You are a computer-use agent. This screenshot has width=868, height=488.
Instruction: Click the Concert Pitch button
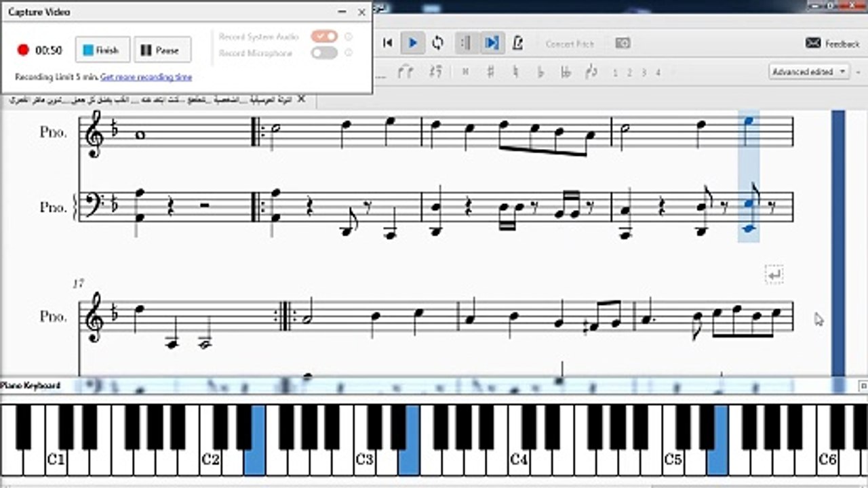[570, 43]
